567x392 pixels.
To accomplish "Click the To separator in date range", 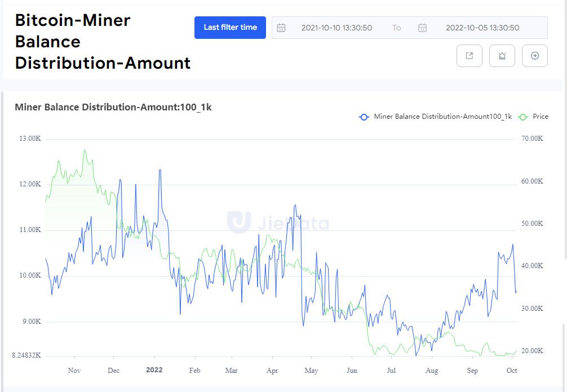I will pos(397,28).
